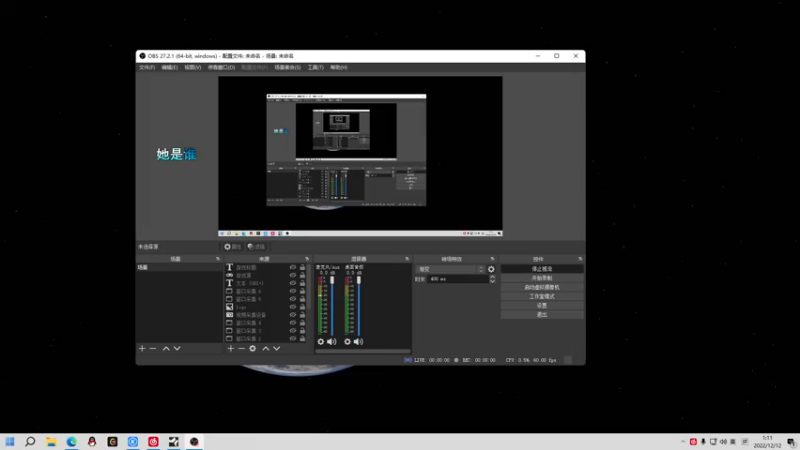800x450 pixels.
Task: Add a new source with the plus icon
Action: (x=231, y=348)
